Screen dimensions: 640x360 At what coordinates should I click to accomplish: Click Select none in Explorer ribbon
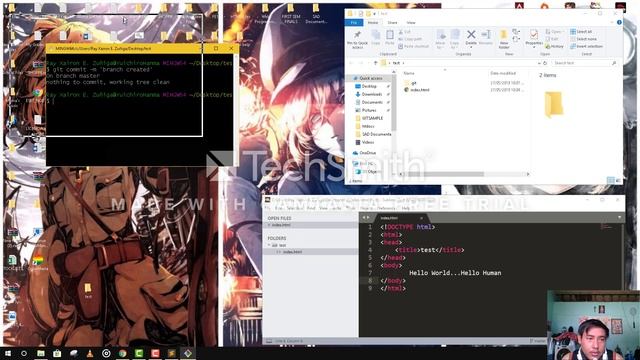tap(583, 39)
